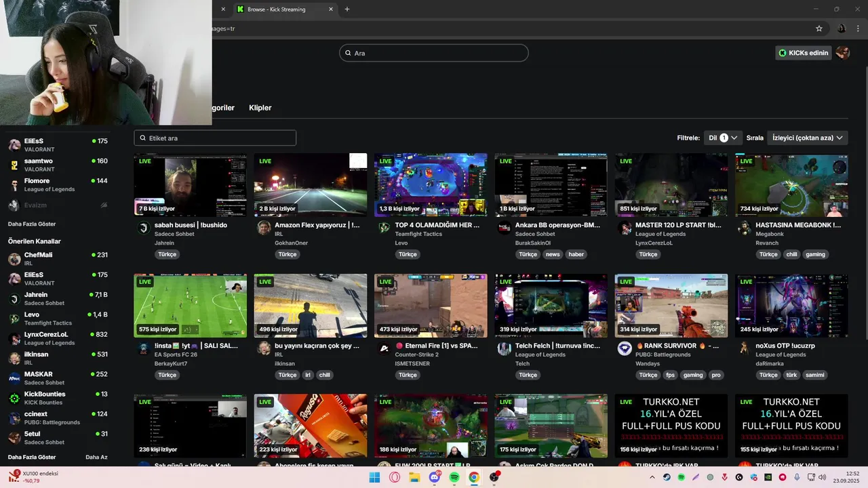Image resolution: width=868 pixels, height=488 pixels.
Task: Select the fps tag on the RANK SURVIVOR card
Action: [x=671, y=375]
